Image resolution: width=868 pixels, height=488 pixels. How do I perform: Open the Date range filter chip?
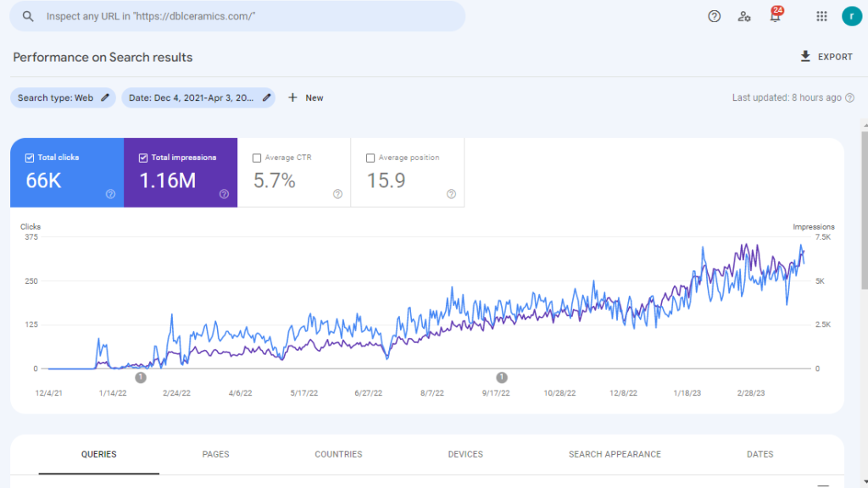198,98
